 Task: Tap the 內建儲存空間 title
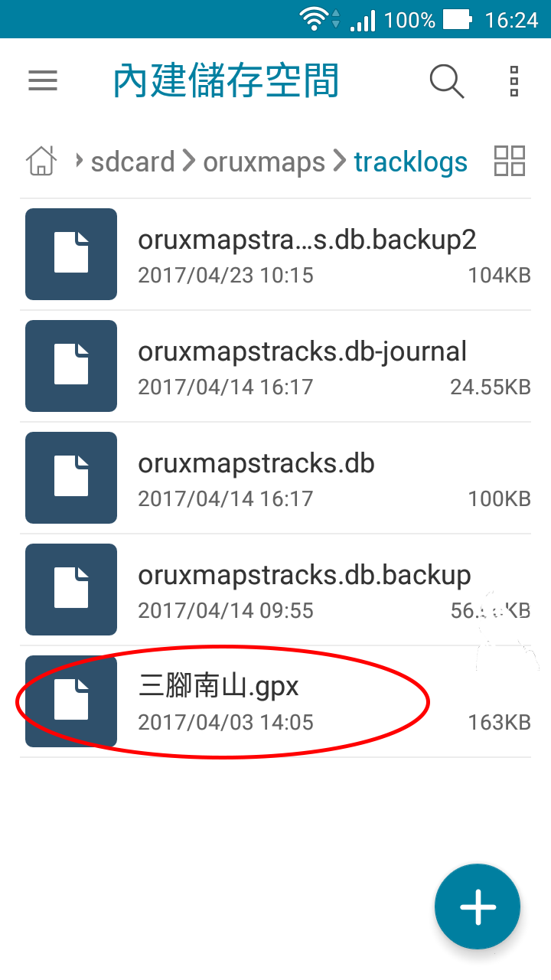(x=226, y=81)
